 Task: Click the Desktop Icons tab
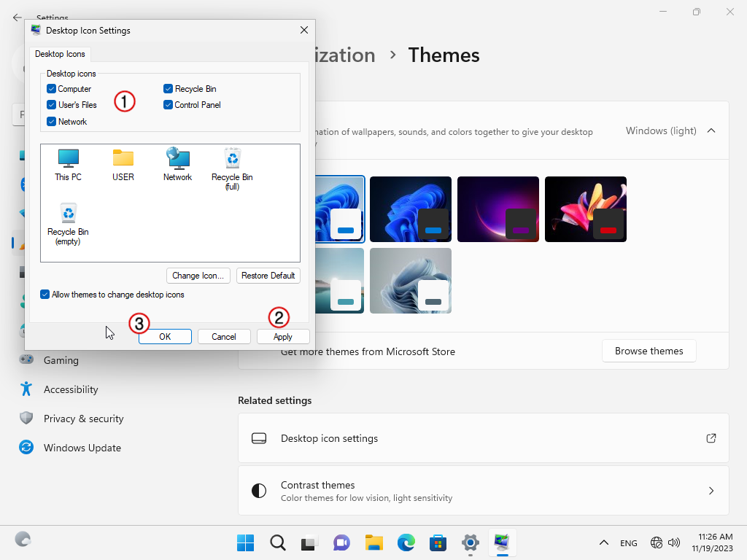coord(60,54)
